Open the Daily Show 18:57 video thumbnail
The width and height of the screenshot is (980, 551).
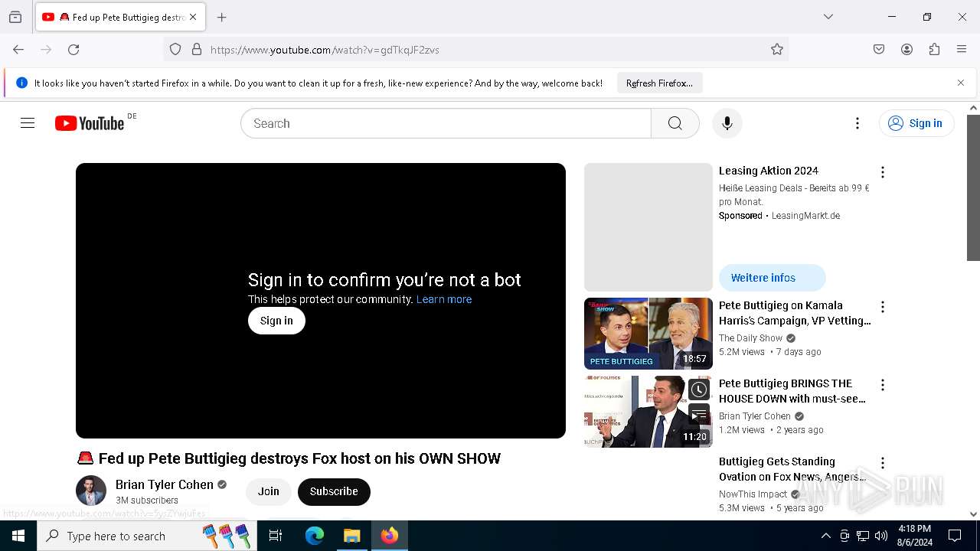(x=648, y=334)
